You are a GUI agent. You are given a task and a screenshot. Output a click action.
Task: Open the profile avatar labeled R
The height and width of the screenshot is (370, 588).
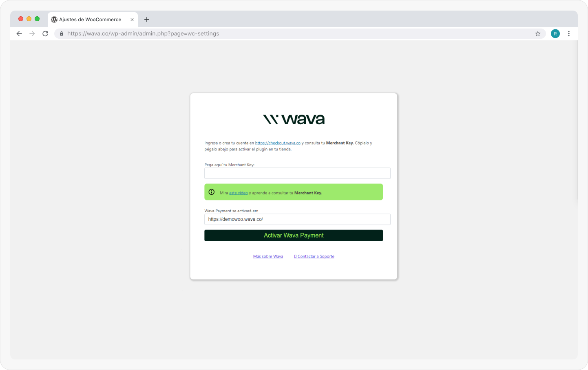(555, 34)
